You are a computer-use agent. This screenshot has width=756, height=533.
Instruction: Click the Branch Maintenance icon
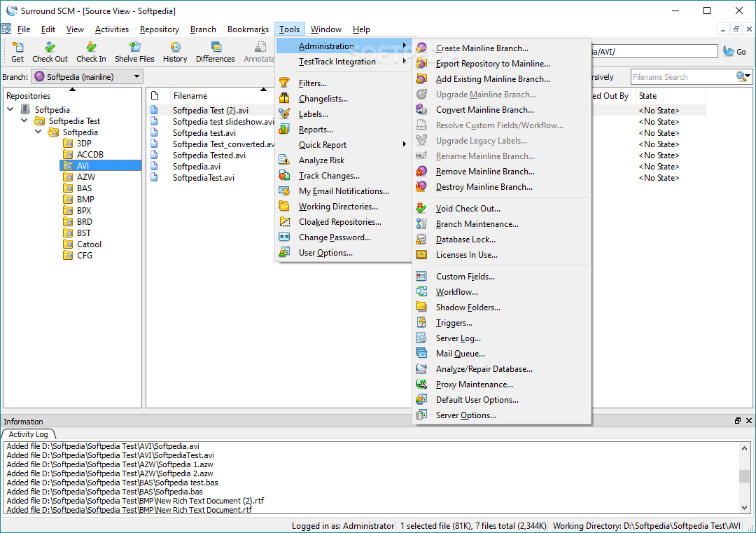point(421,224)
